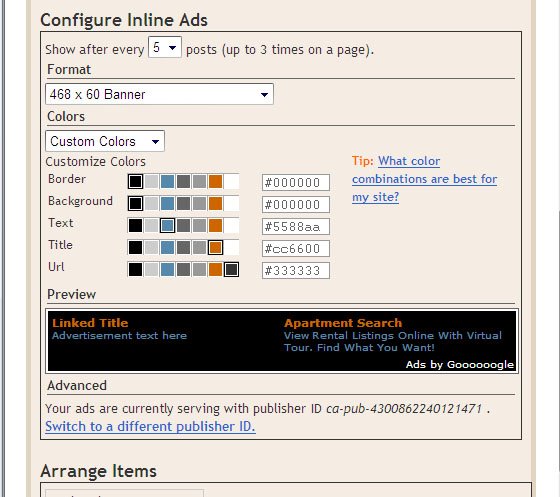The height and width of the screenshot is (497, 560).
Task: Open the 468 x 60 Banner format dropdown
Action: tap(159, 94)
